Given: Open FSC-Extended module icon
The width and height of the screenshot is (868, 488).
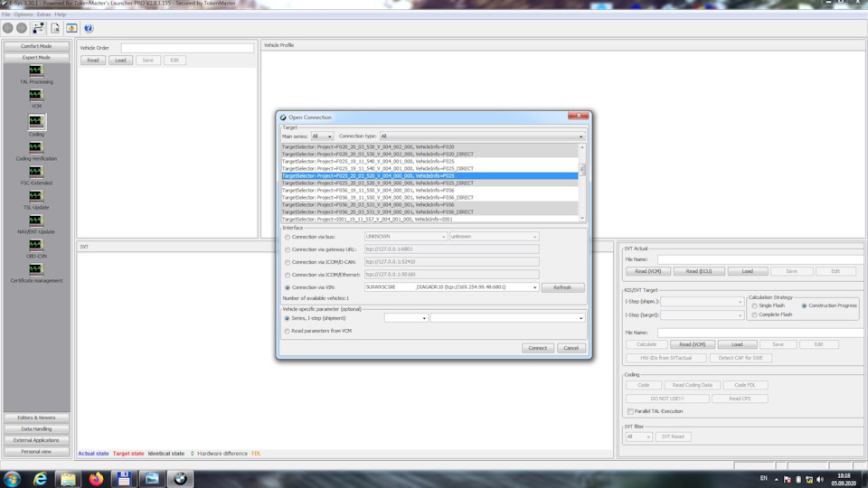Looking at the screenshot, I should click(x=36, y=172).
